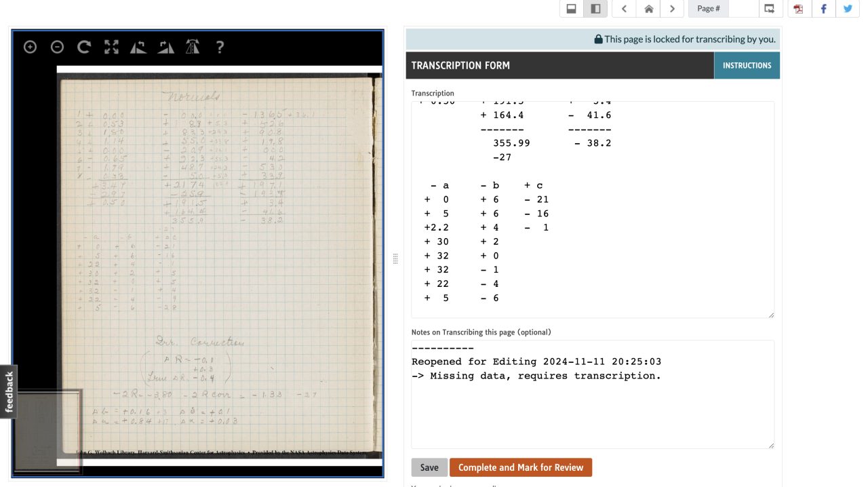Click the '- 38.2' value in transcription
The image size is (868, 487).
[593, 143]
